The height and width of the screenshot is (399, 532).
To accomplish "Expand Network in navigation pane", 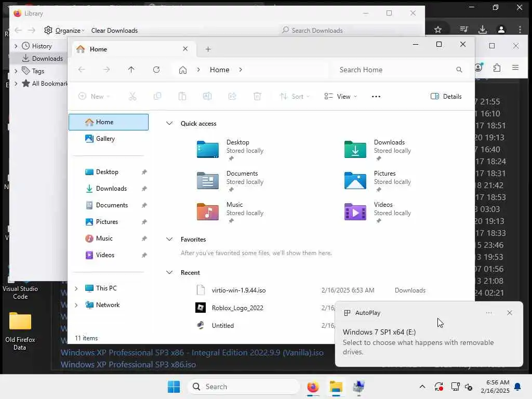I will click(76, 305).
